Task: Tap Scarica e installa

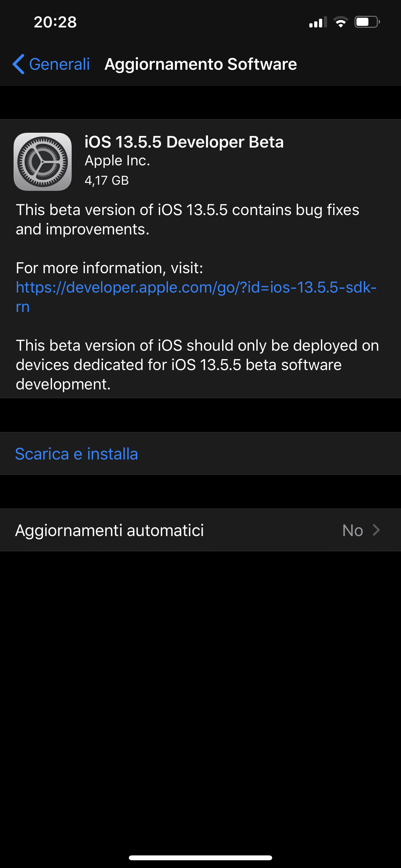Action: [77, 454]
